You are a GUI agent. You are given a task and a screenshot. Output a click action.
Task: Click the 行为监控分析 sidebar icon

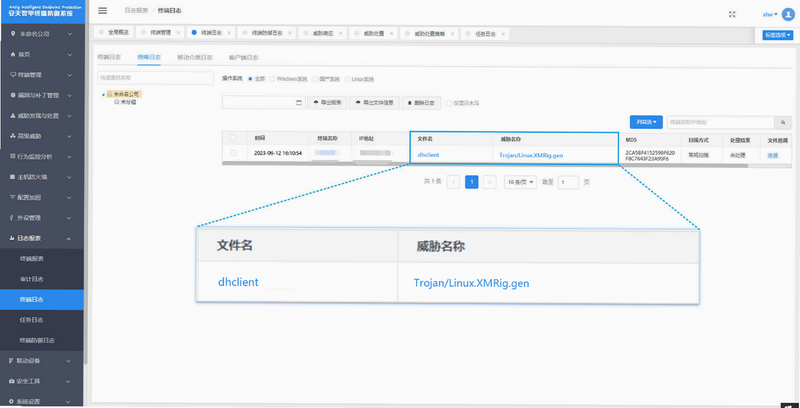13,156
